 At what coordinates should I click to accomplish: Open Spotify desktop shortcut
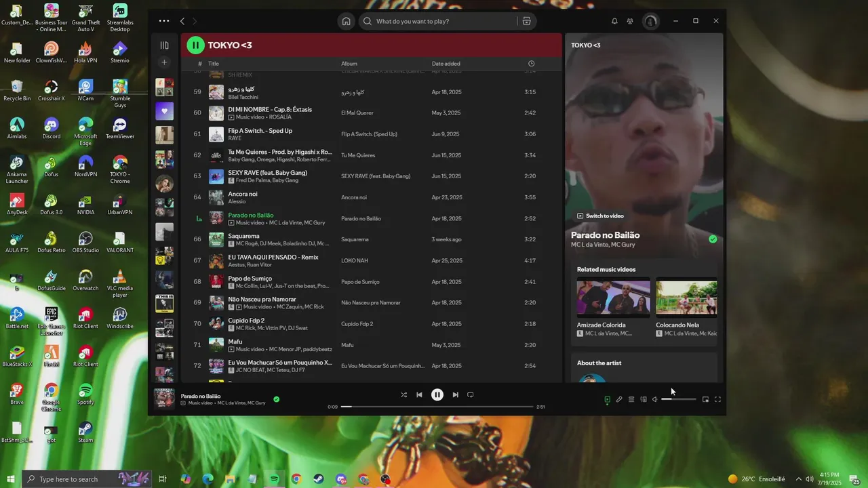(85, 393)
